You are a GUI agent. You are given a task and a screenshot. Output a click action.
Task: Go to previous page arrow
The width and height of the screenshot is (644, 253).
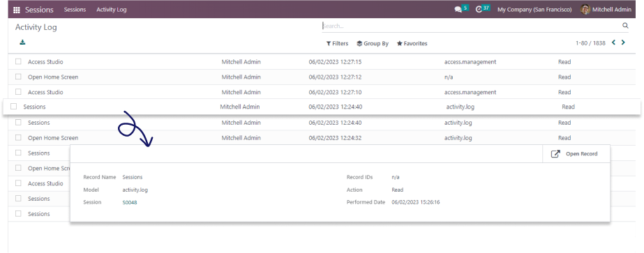pyautogui.click(x=613, y=43)
